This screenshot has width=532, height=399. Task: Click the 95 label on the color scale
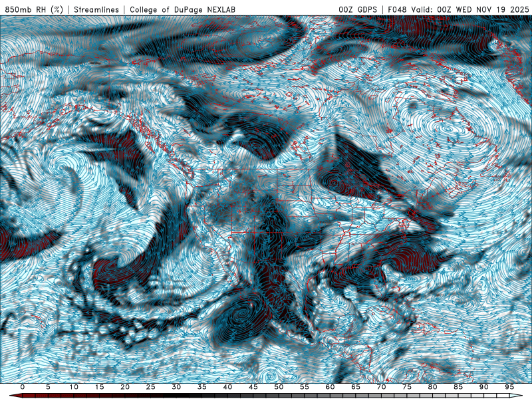pyautogui.click(x=509, y=387)
